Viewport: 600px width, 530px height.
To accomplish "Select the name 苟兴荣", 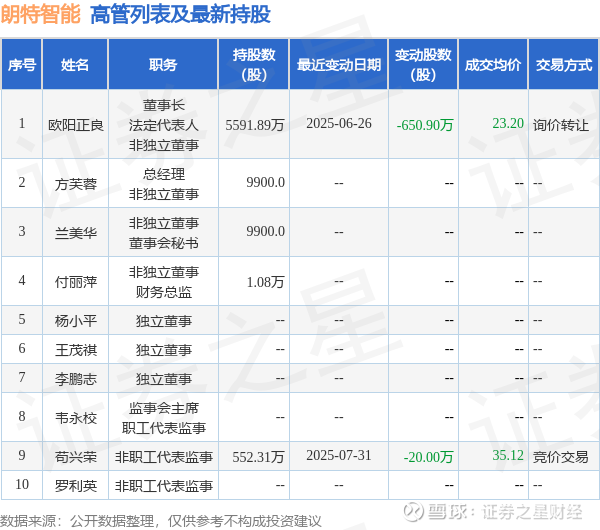I will (x=76, y=457).
